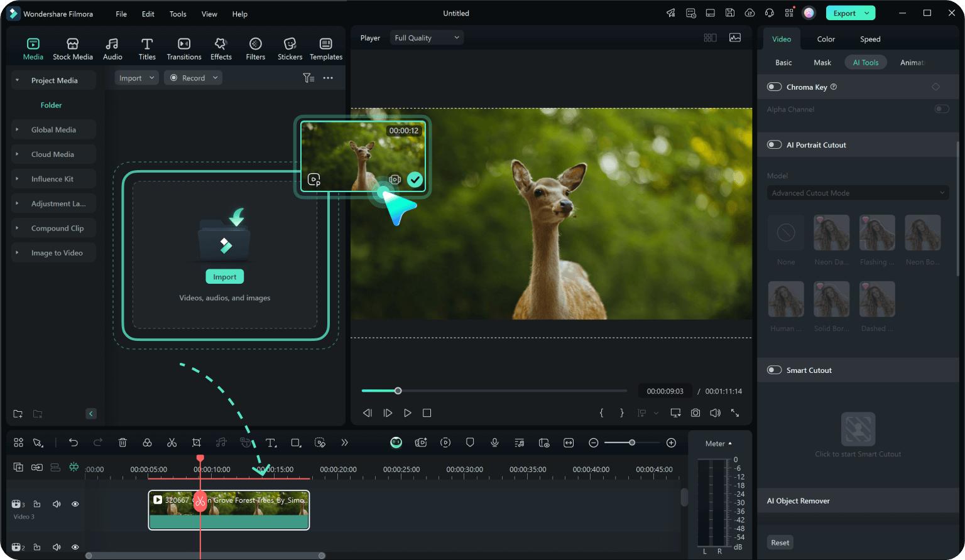Viewport: 965px width, 560px height.
Task: Take a snapshot with camera icon
Action: [695, 413]
